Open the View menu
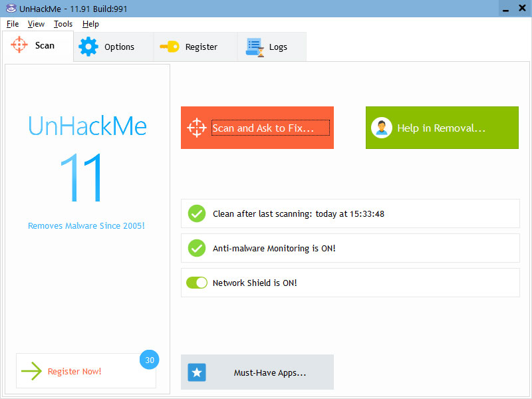Screen dimensions: 532x399 (36, 24)
